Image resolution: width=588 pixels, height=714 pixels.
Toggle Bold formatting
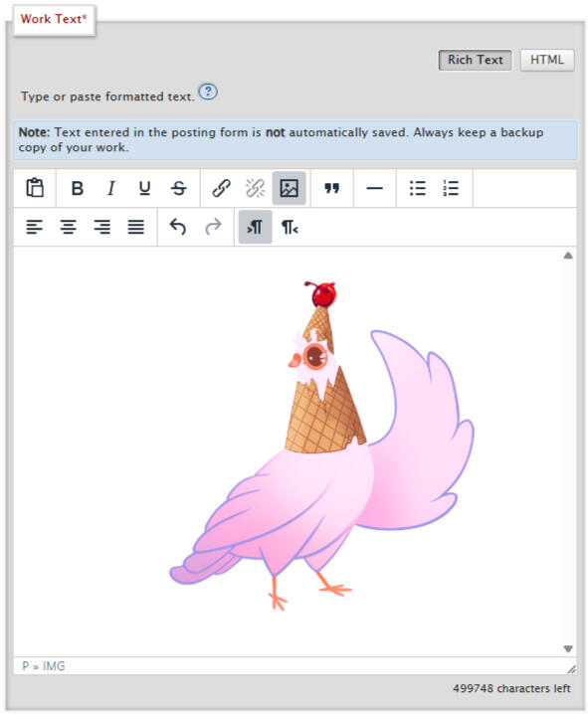(78, 188)
